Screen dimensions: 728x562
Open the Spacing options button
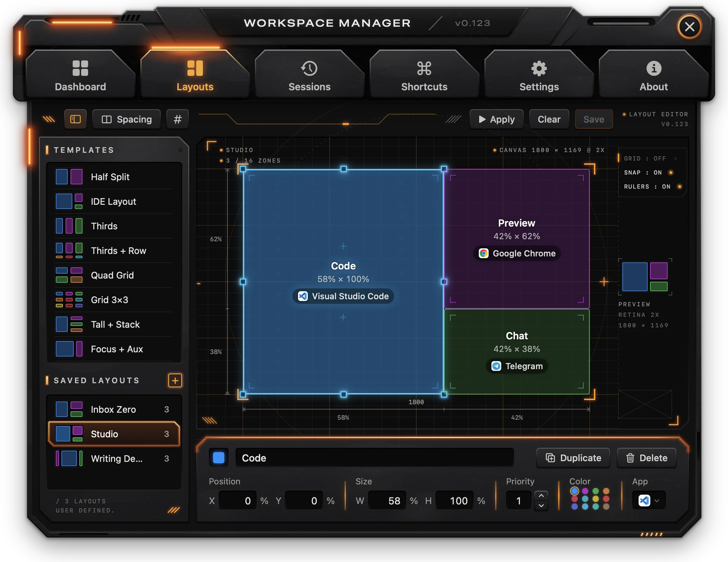[x=126, y=119]
